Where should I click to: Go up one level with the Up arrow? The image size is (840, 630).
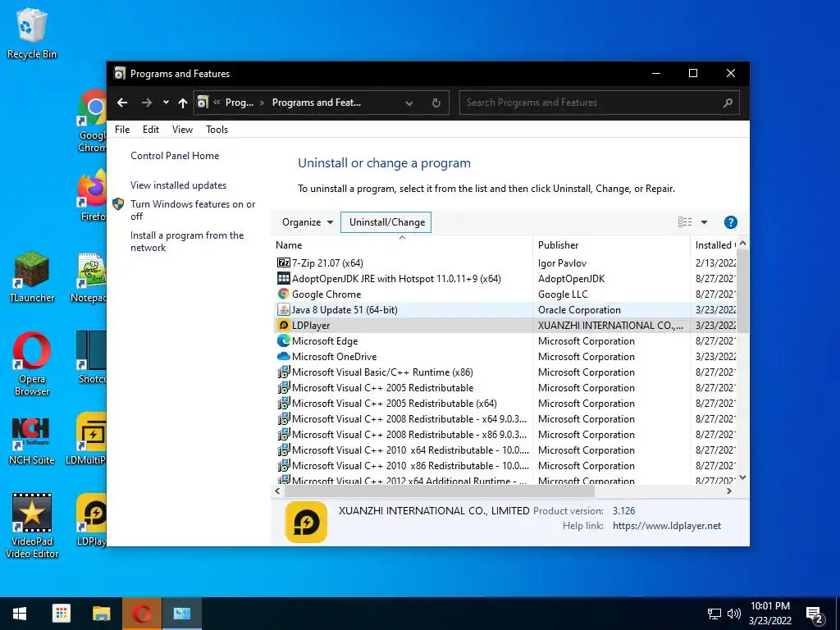coord(183,103)
